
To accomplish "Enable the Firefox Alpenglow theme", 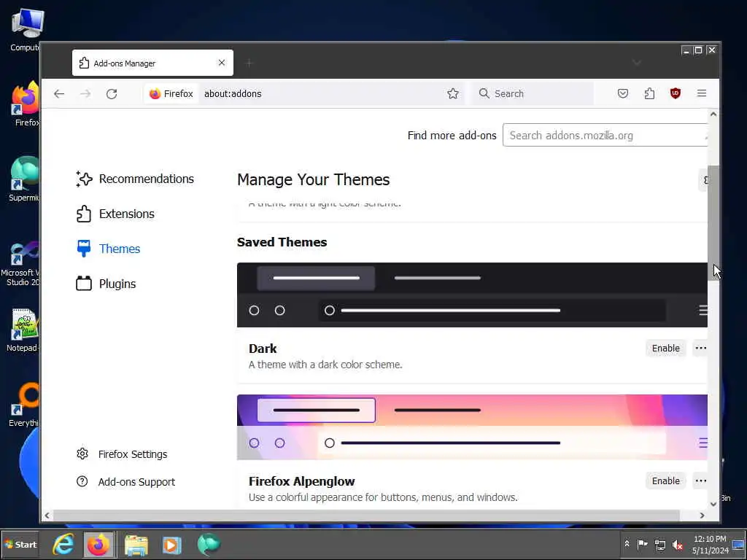I will (x=665, y=481).
